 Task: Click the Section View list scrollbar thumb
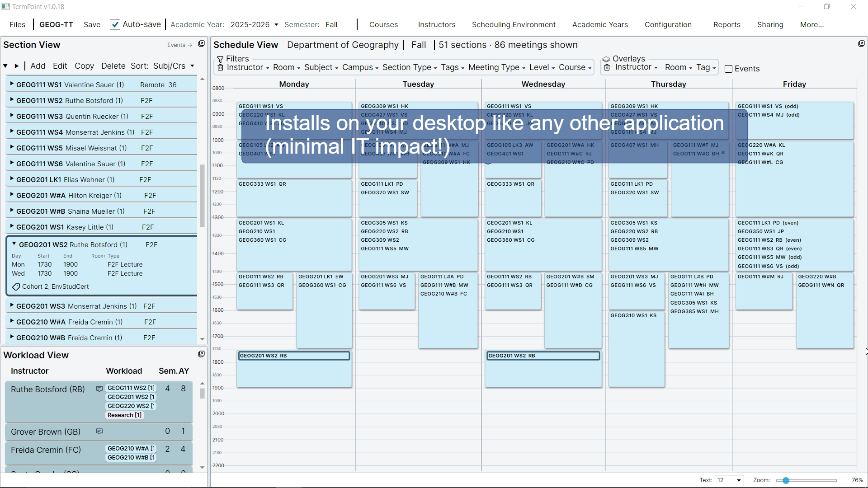click(x=202, y=195)
